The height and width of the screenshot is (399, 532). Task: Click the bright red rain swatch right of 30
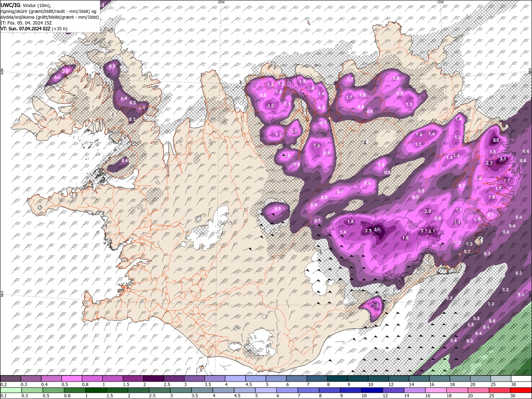(520, 390)
